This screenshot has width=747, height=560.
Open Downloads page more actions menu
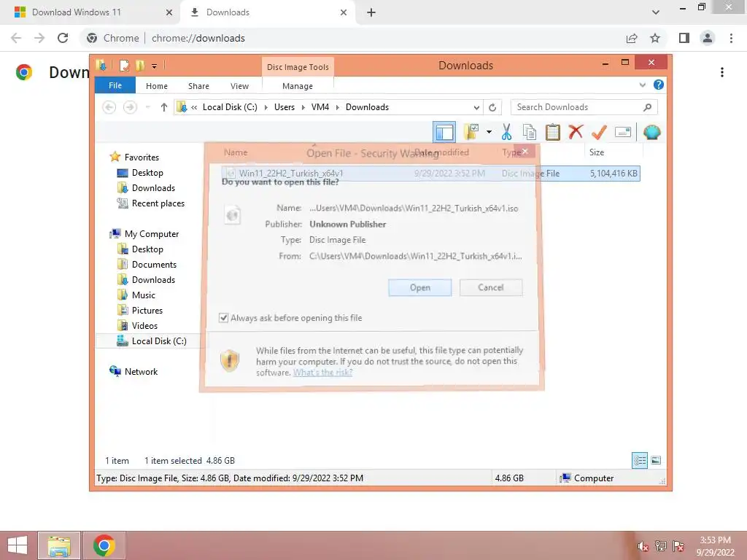722,72
